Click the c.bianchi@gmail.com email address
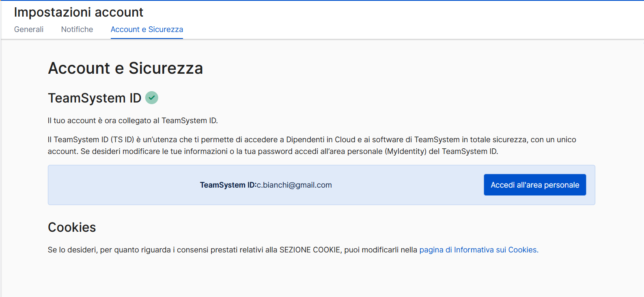 click(294, 185)
